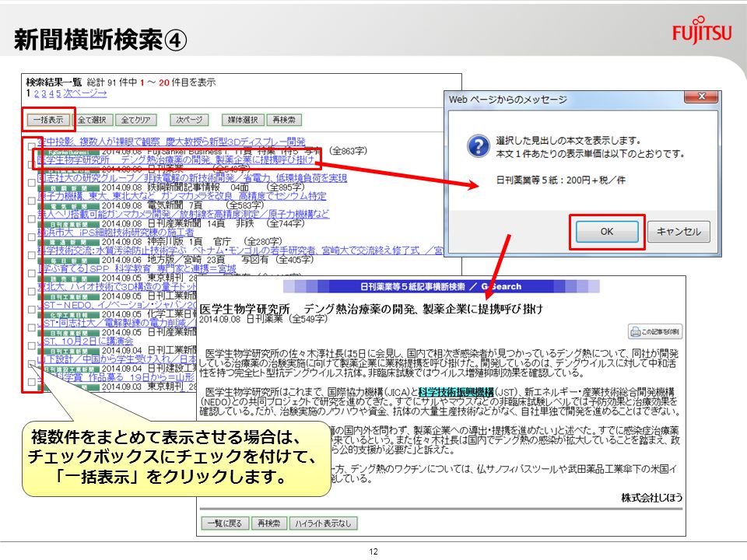Click 再検索 below the article text
747x560 pixels.
coord(268,523)
